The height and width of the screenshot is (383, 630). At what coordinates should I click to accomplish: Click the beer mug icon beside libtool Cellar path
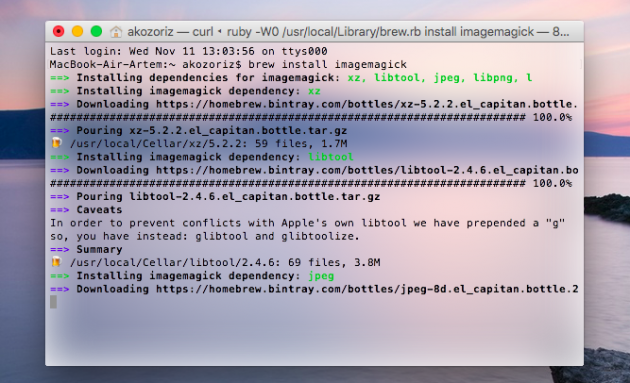point(56,262)
